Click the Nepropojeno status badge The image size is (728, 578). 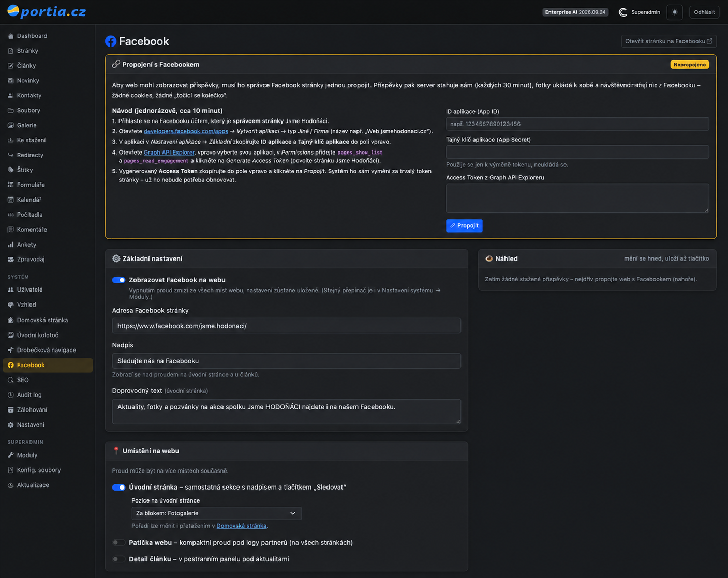[x=690, y=65]
